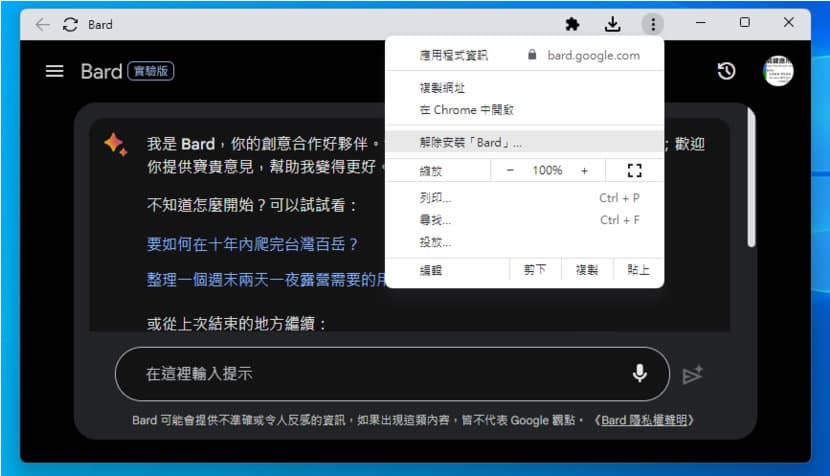
Task: Decrease zoom with the minus button
Action: click(x=510, y=170)
